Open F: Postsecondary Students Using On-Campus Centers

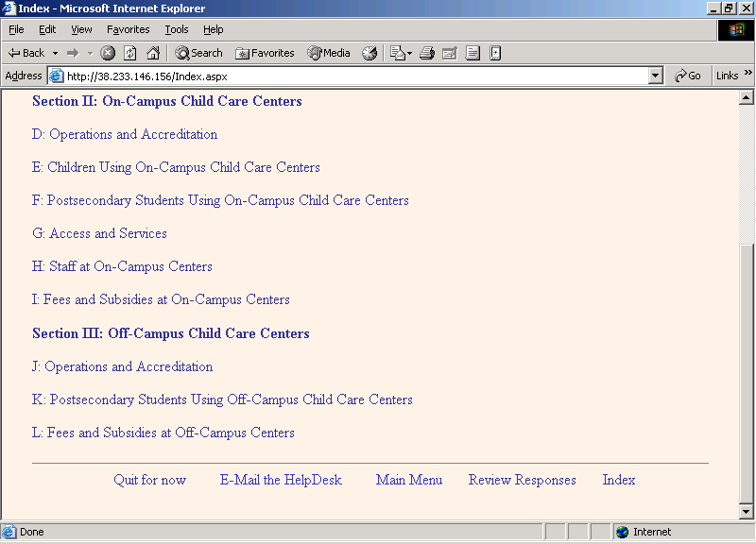220,200
